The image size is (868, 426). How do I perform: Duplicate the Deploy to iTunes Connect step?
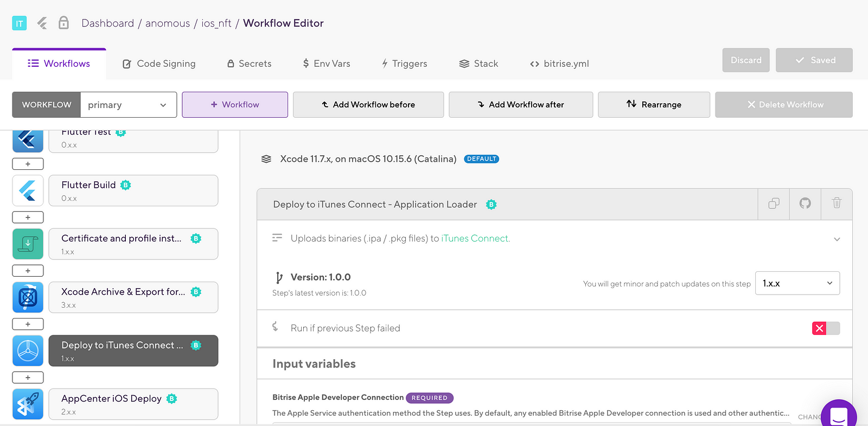tap(774, 204)
